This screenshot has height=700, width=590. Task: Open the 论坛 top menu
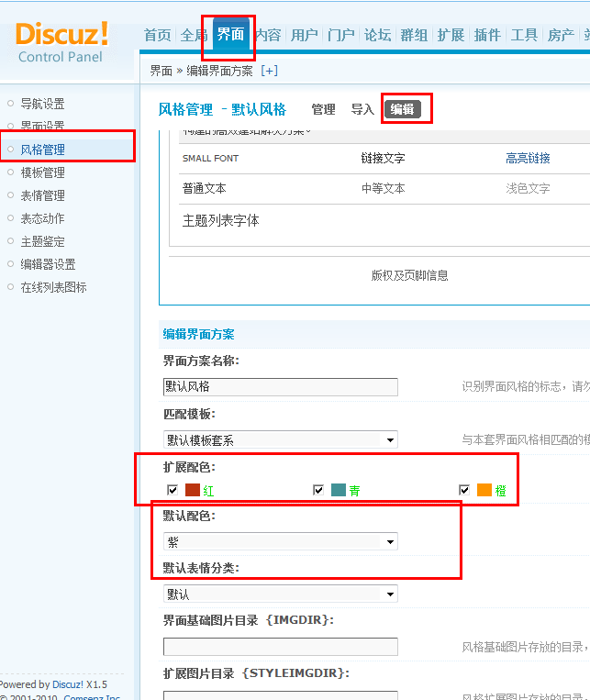click(x=377, y=35)
